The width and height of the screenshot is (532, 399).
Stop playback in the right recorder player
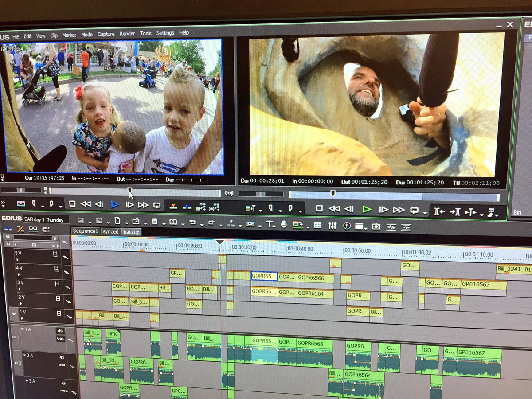(319, 208)
